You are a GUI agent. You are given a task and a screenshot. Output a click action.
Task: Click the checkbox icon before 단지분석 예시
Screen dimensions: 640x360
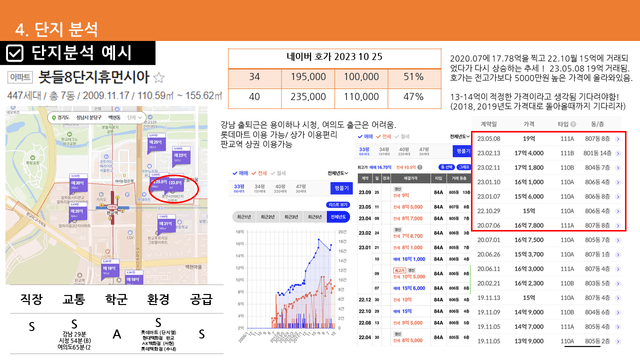pos(15,53)
